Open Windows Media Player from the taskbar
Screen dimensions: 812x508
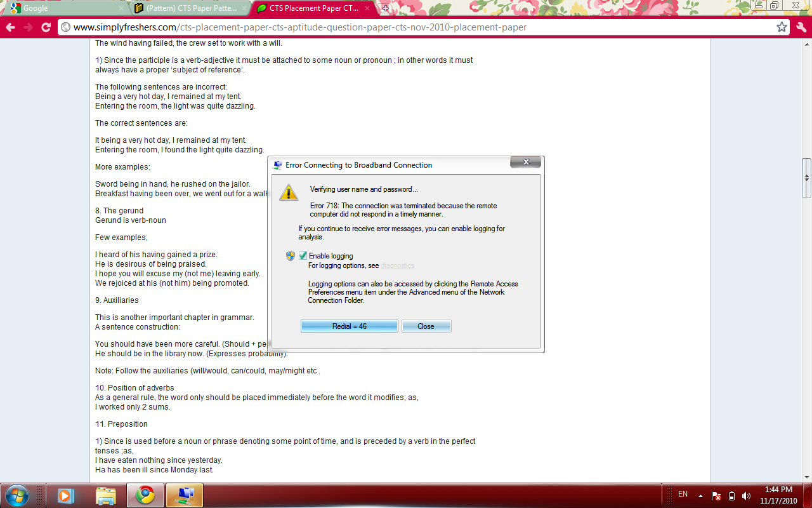point(65,495)
